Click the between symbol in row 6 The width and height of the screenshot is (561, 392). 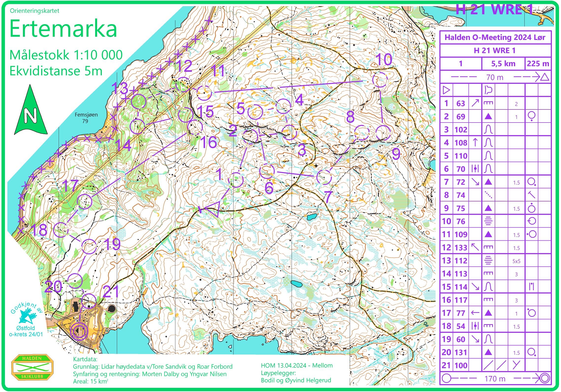[475, 169]
